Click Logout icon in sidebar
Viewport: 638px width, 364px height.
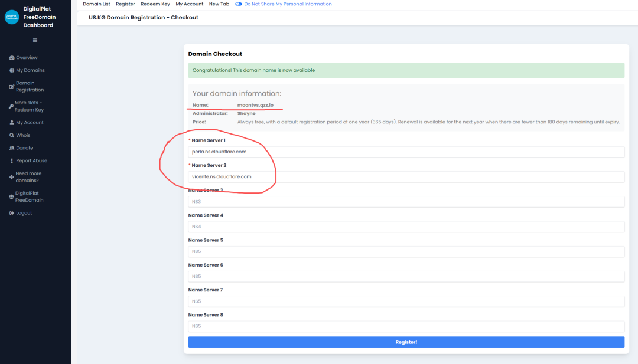tap(12, 213)
